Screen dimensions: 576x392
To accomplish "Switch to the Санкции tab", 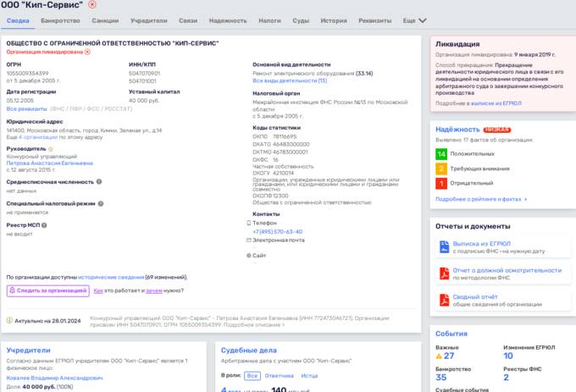I will (105, 20).
